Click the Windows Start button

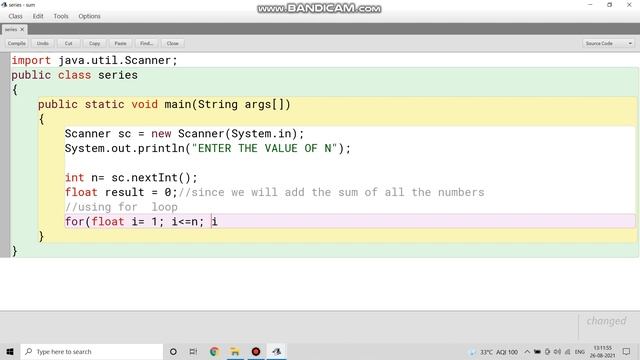point(10,351)
